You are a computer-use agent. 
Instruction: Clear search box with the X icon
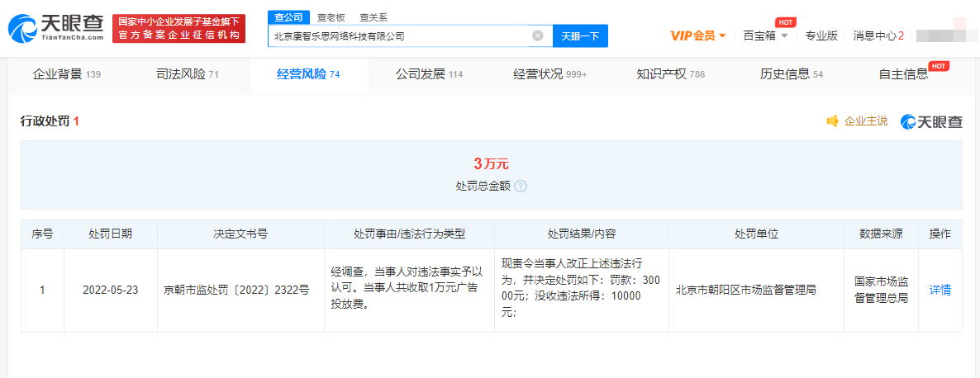tap(537, 36)
